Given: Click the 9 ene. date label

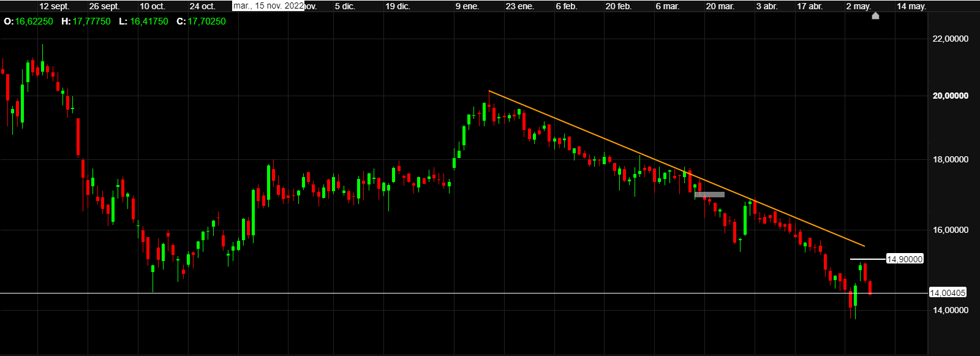Looking at the screenshot, I should pos(467,6).
